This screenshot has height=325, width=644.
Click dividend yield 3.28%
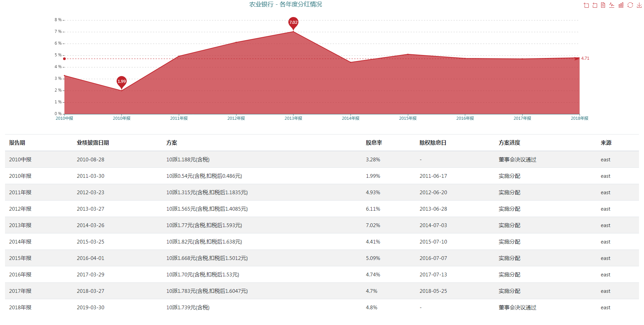(373, 160)
